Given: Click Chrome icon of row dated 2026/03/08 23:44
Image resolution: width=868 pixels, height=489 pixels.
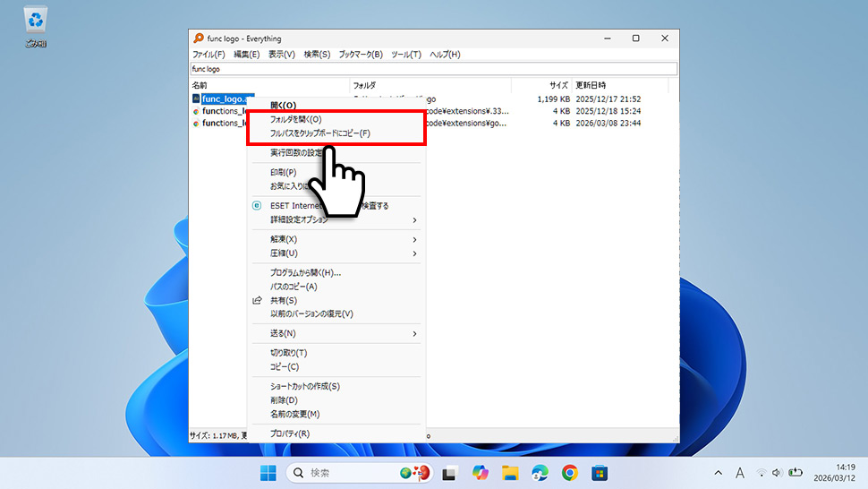Looking at the screenshot, I should pyautogui.click(x=196, y=124).
